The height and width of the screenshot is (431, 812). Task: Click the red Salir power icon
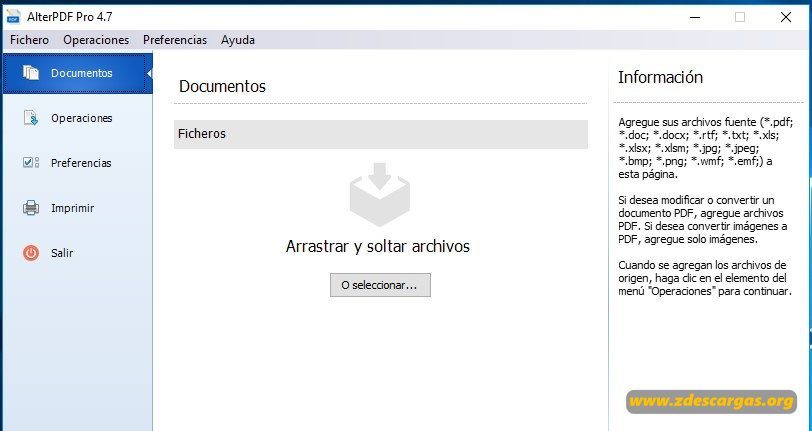click(31, 253)
